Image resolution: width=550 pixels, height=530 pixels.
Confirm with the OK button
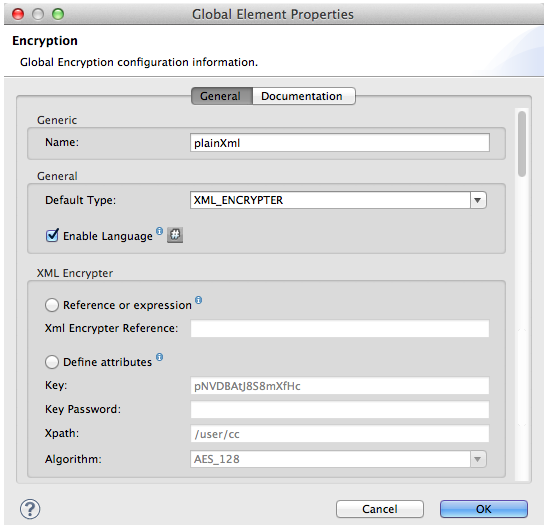tap(484, 509)
